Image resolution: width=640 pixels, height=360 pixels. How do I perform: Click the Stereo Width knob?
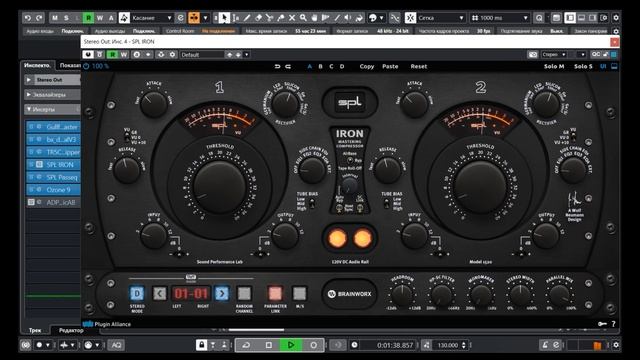(520, 295)
